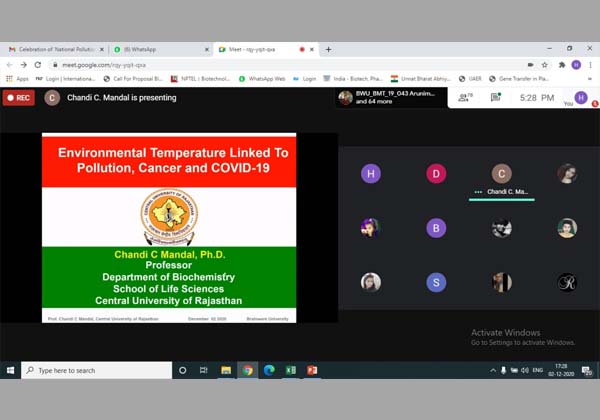600x420 pixels.
Task: Launch PowerPoint from the taskbar
Action: tap(312, 370)
